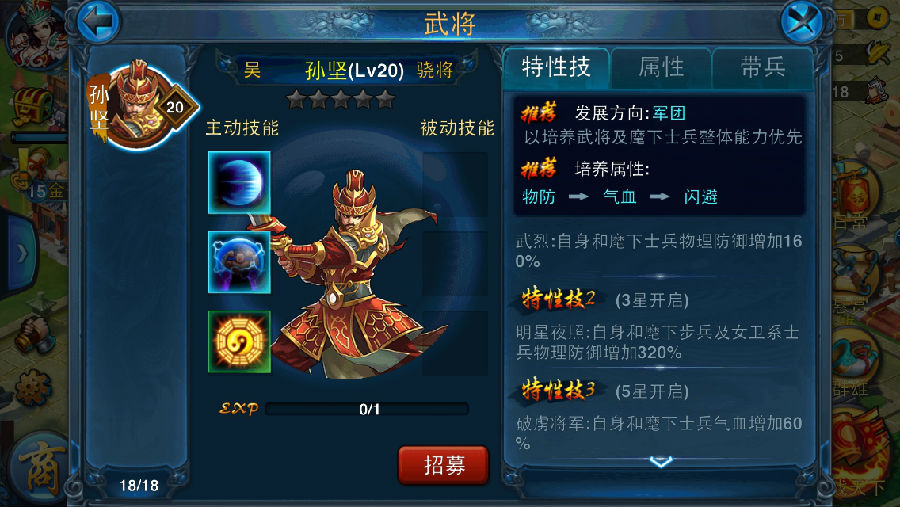Open the treasure chest icon on left sidebar
This screenshot has width=900, height=507.
click(x=34, y=106)
